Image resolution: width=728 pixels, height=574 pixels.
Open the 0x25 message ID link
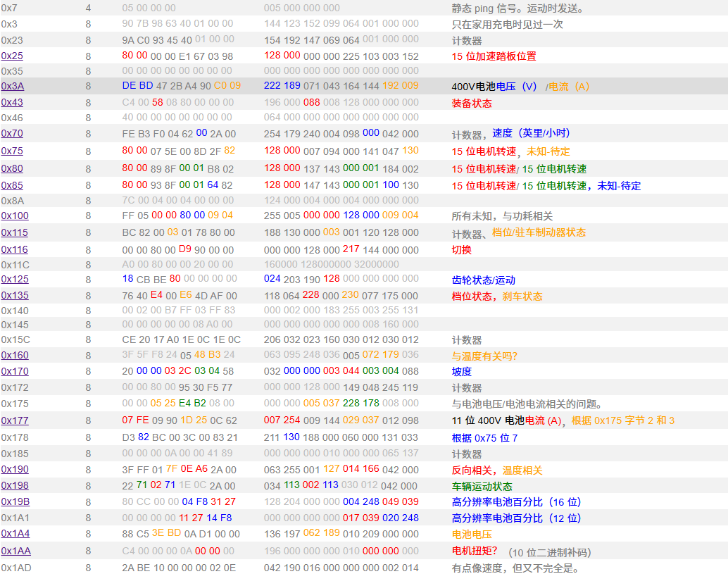pyautogui.click(x=12, y=56)
